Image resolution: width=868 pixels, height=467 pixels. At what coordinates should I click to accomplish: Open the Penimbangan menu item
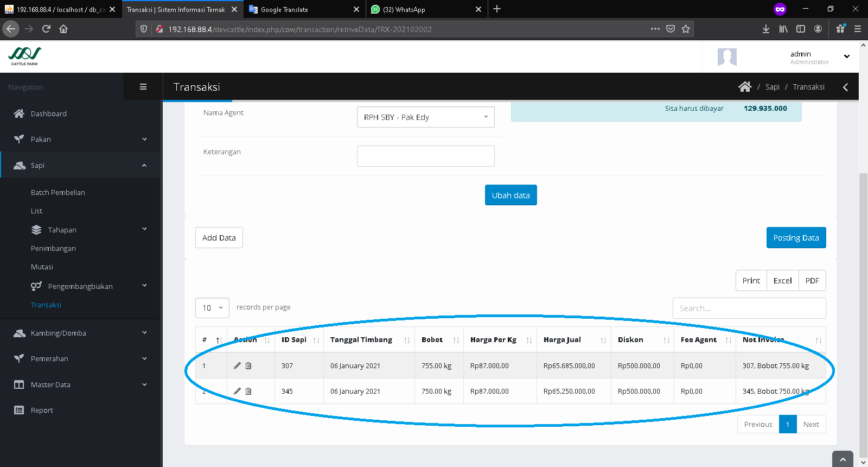pyautogui.click(x=53, y=249)
